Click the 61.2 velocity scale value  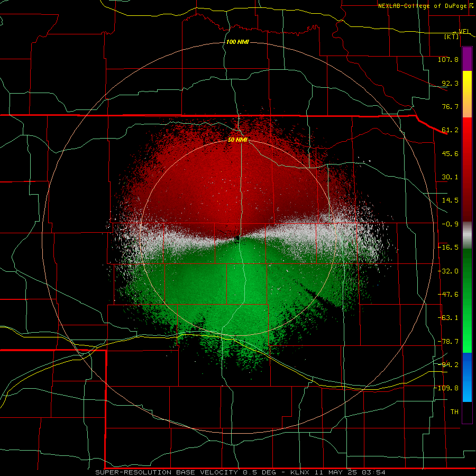click(450, 130)
